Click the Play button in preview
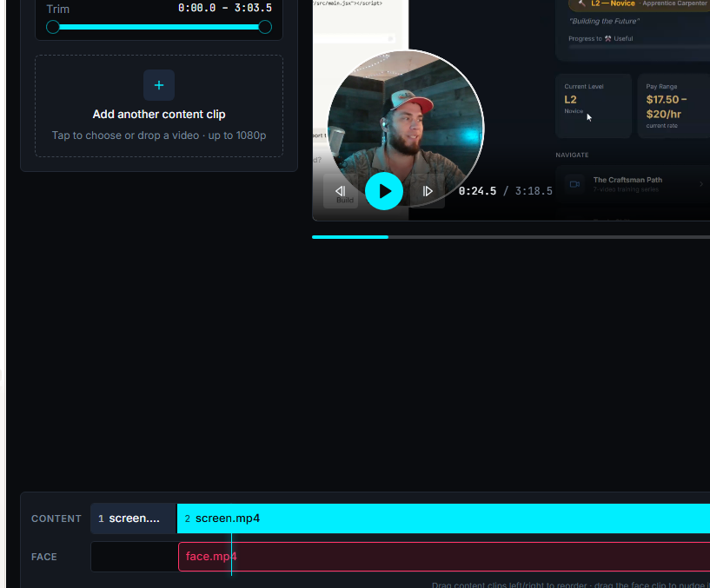This screenshot has width=710, height=588. (384, 191)
